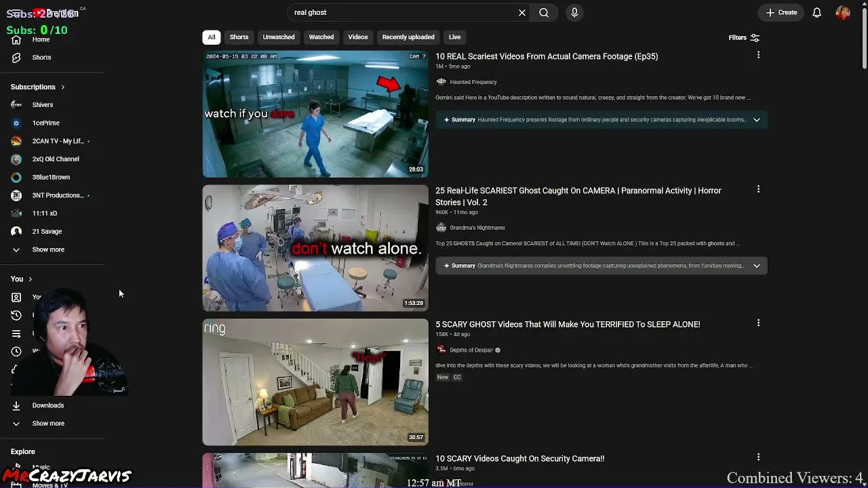Open more options for 25 Real-Life SCARIEST video
The height and width of the screenshot is (488, 868).
(758, 189)
